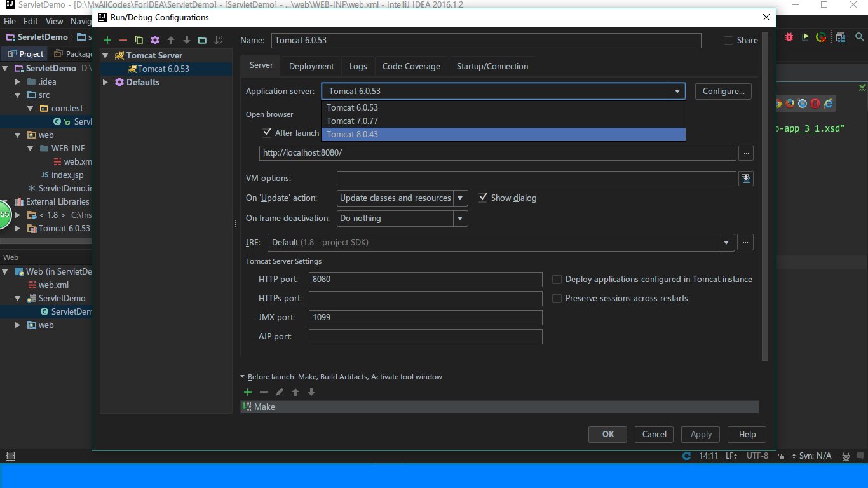The height and width of the screenshot is (488, 868).
Task: Click the HTTP port field
Action: tap(426, 279)
